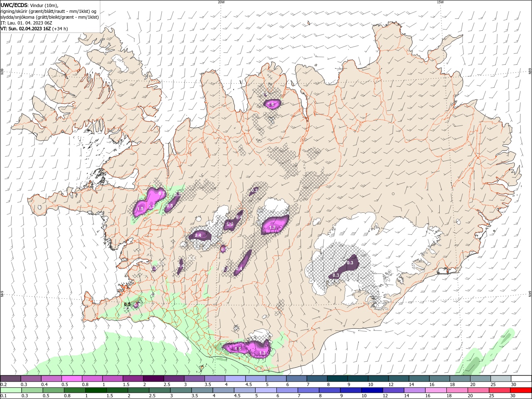Click the '0.1' label on the rain legend
532x399 pixels.
(3, 396)
